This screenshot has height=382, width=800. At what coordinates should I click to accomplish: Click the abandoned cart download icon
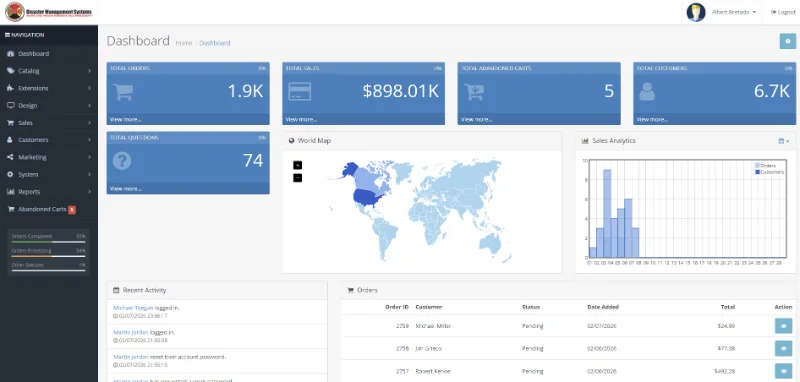474,92
